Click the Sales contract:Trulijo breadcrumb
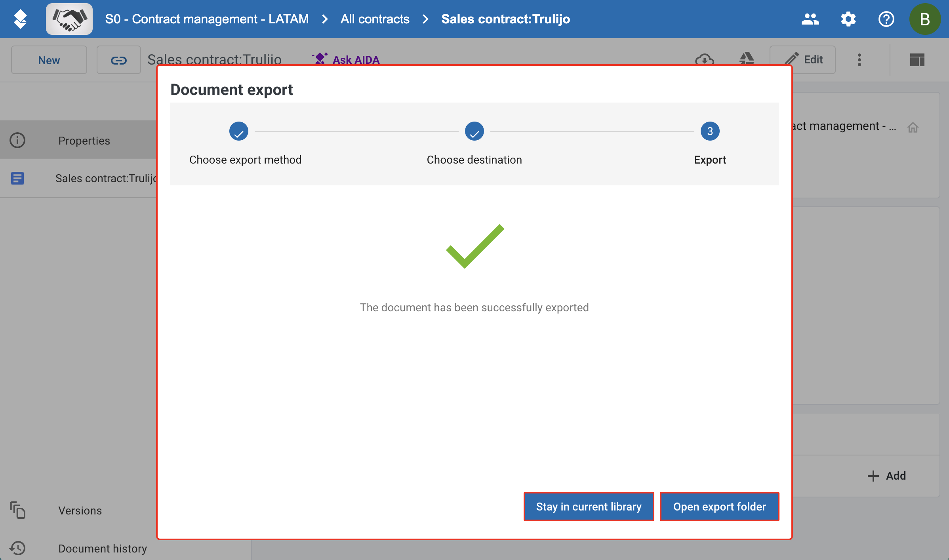Screen dimensions: 949x560 [506, 19]
